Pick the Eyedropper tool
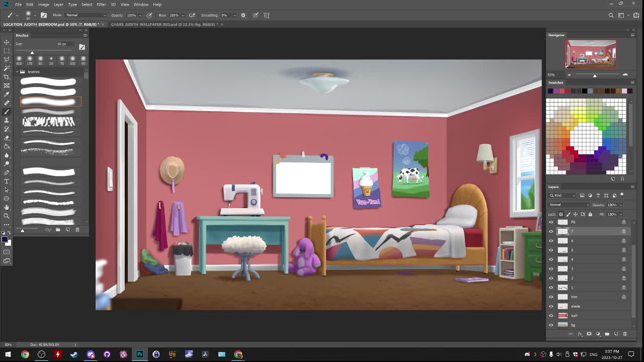Image resolution: width=644 pixels, height=362 pixels. pyautogui.click(x=7, y=94)
